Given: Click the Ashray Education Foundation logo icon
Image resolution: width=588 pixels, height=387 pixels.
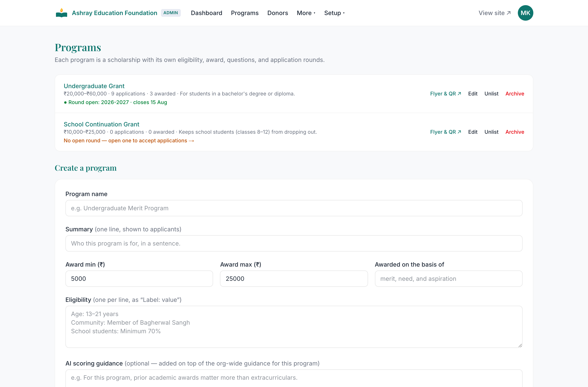Looking at the screenshot, I should click(x=62, y=13).
